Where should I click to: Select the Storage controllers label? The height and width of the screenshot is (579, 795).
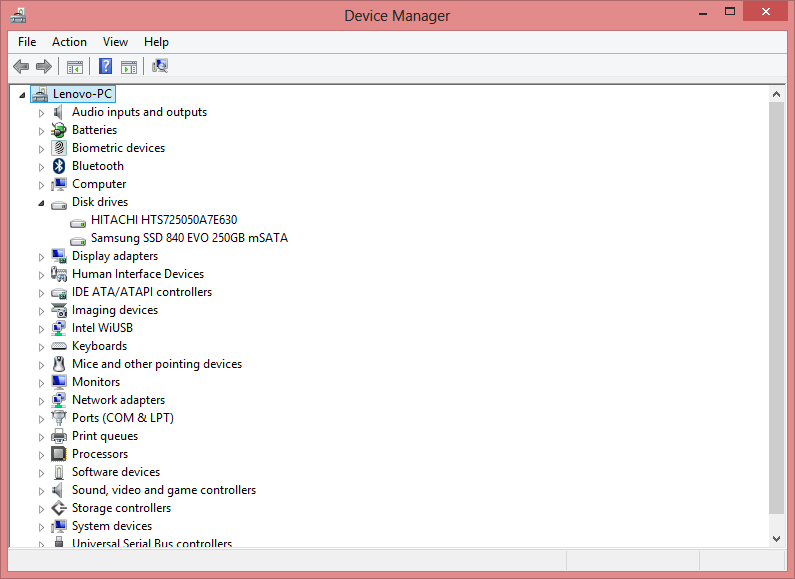[122, 508]
